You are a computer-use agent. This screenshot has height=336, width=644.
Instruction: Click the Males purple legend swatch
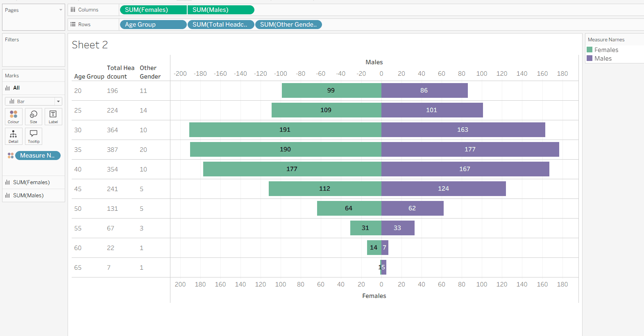(590, 59)
